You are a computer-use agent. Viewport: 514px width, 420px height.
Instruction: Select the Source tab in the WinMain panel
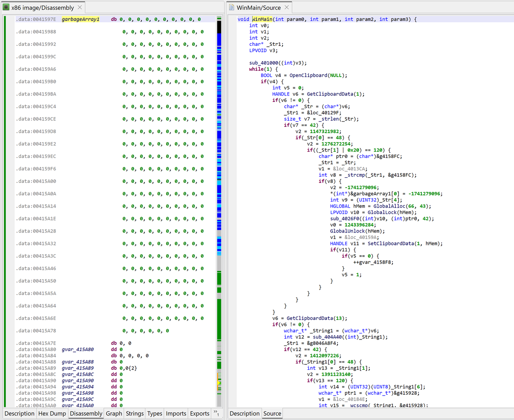tap(273, 414)
